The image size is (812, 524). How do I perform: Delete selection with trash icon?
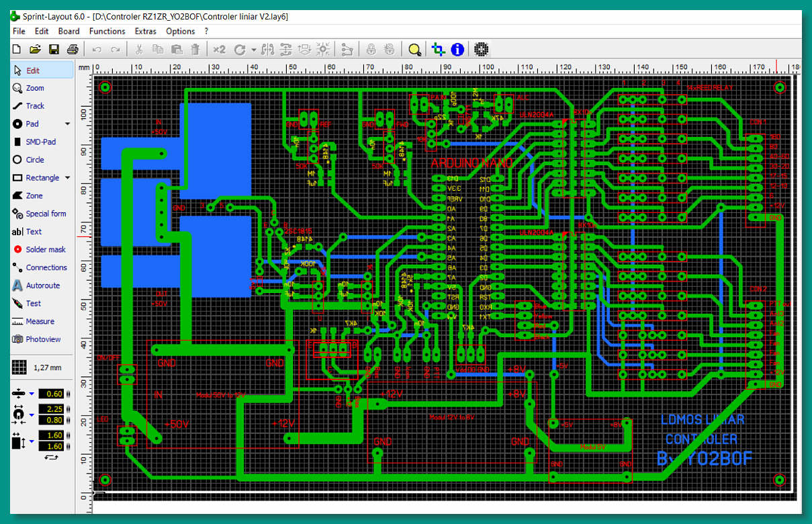195,49
